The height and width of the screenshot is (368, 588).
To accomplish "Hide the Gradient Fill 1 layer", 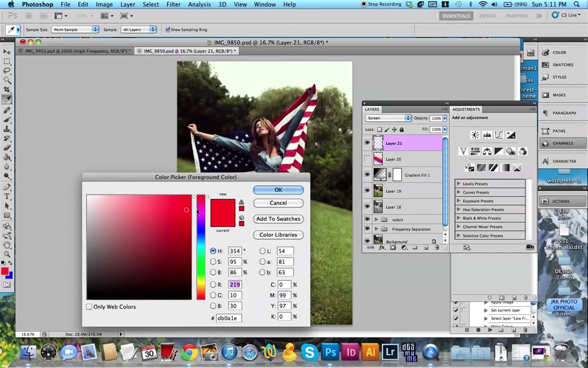I will [367, 175].
